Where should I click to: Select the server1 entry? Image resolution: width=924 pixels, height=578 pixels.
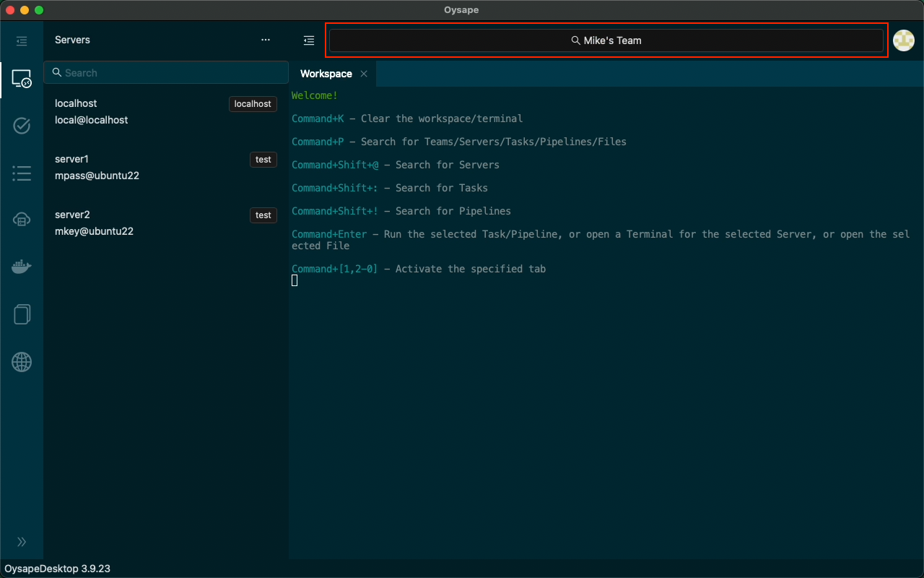tap(166, 168)
